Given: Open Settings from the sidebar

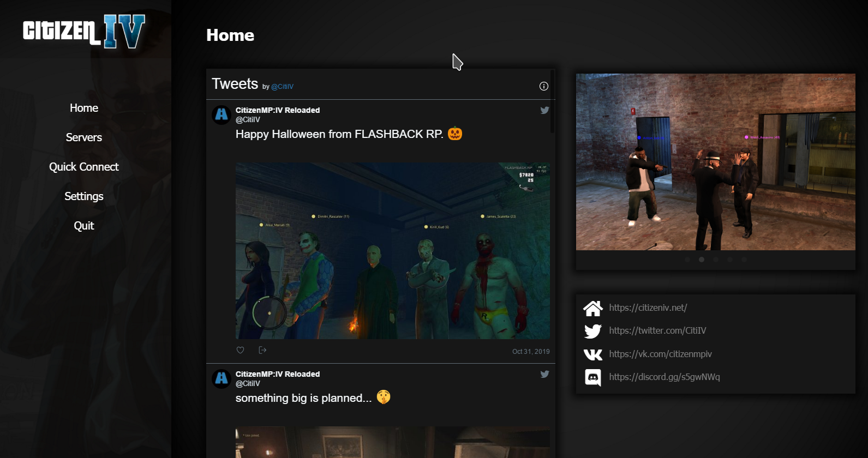Looking at the screenshot, I should pos(84,196).
